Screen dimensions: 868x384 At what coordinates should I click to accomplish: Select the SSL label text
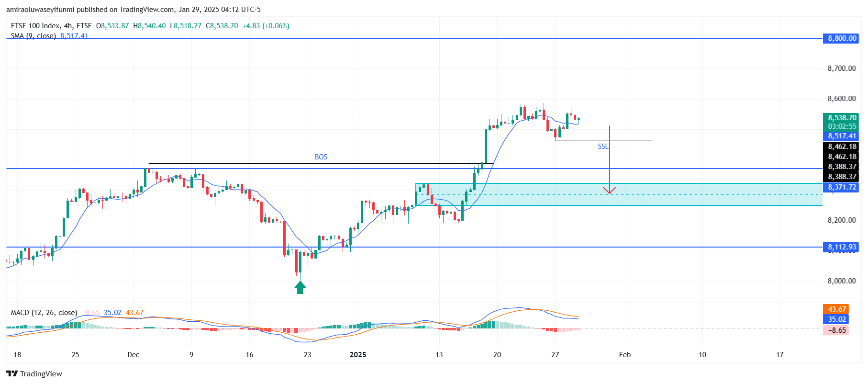coord(603,147)
